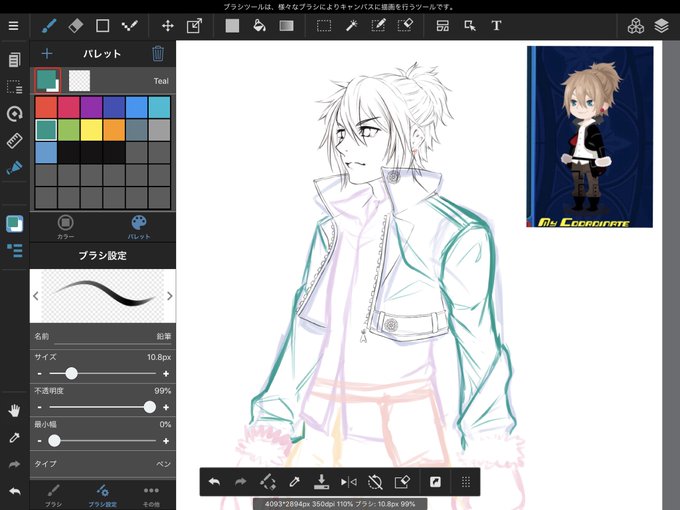Open the hamburger main menu
This screenshot has height=510, width=680.
tap(13, 26)
